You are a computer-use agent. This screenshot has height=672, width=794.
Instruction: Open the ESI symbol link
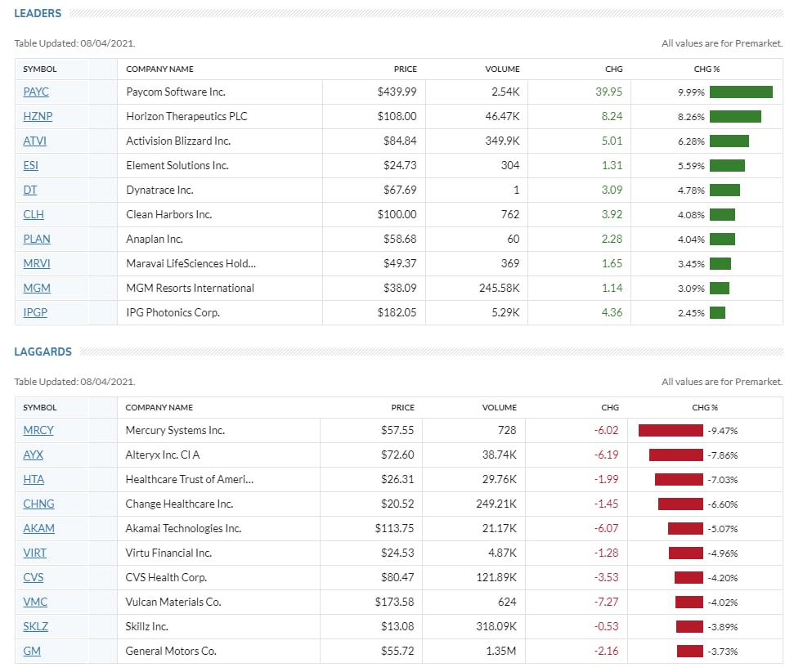30,166
